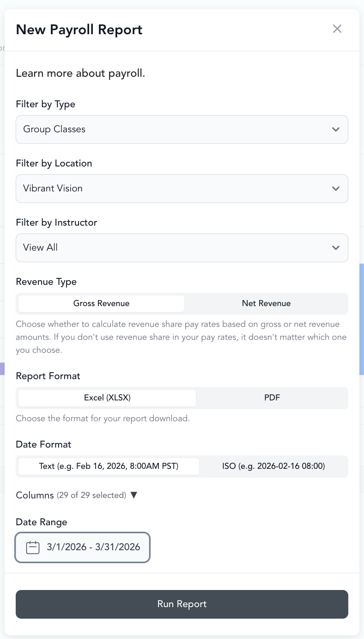Click the calendar icon in Date Range
The width and height of the screenshot is (364, 639).
(x=33, y=547)
